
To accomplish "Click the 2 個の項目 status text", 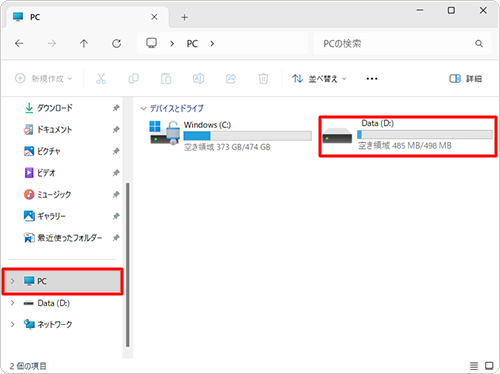I will 28,366.
